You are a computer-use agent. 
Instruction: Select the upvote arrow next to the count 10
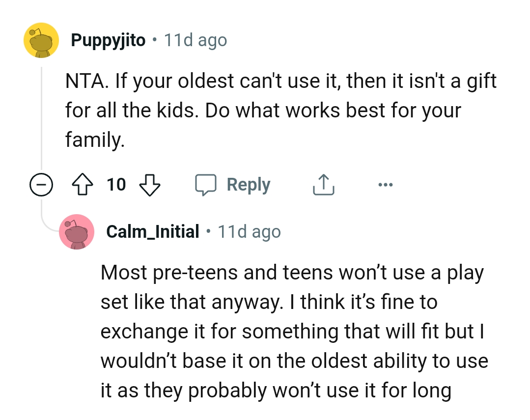click(84, 185)
